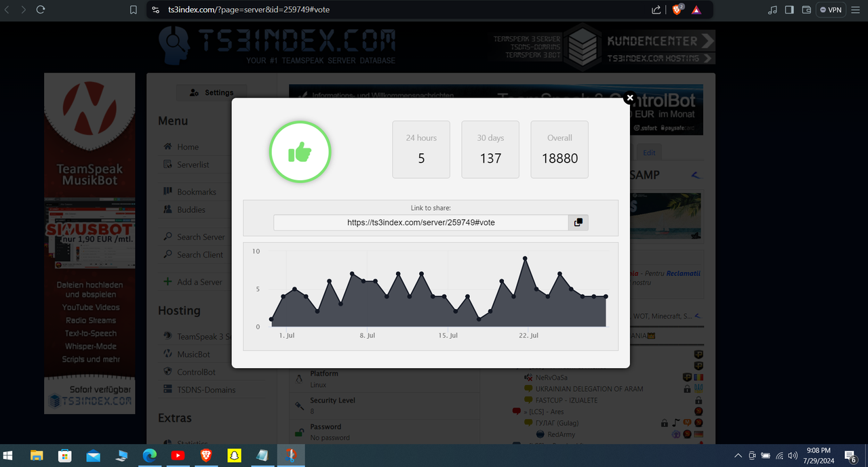Screen dimensions: 868x467
Task: Select NeRvOaSa channel in the tree
Action: [551, 378]
